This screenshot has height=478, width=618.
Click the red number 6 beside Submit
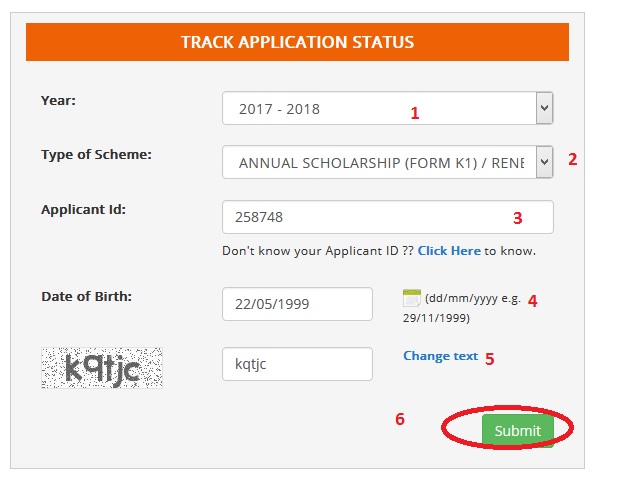400,419
